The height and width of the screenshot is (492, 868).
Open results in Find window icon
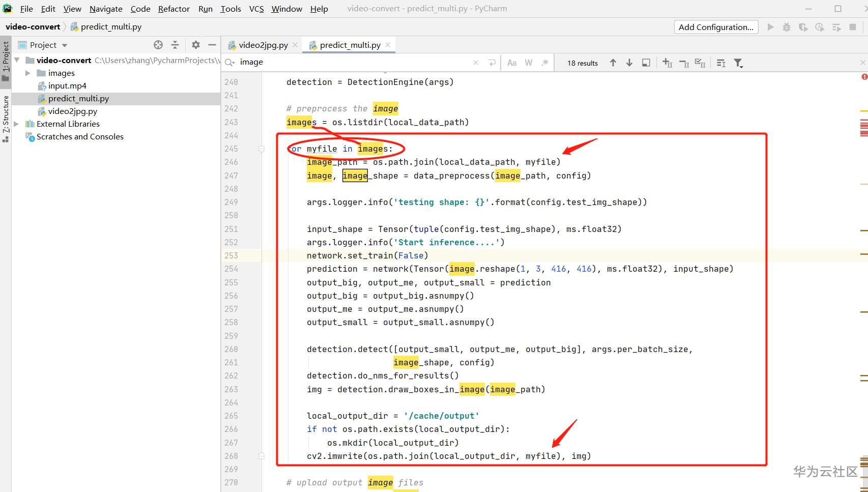pos(646,63)
